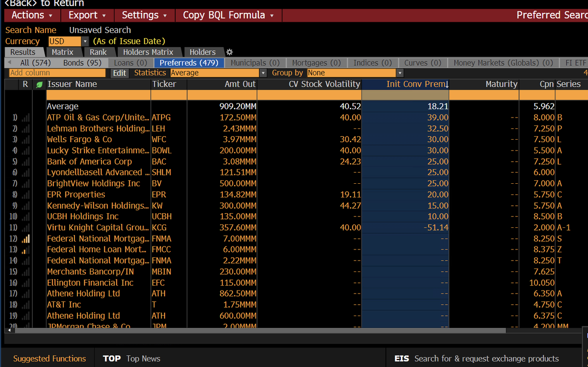Select the Preferreds (479) filter tab
Screen dimensions: 588x367
[189, 63]
